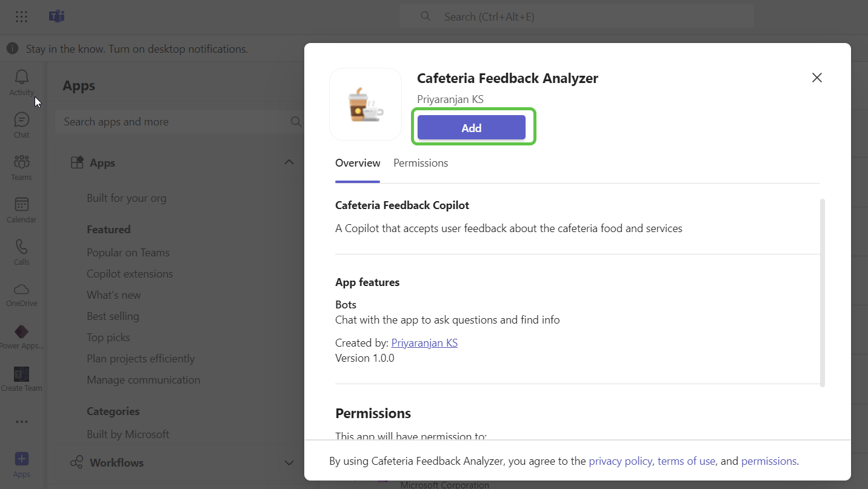868x489 pixels.
Task: Click the Add button
Action: coord(471,128)
